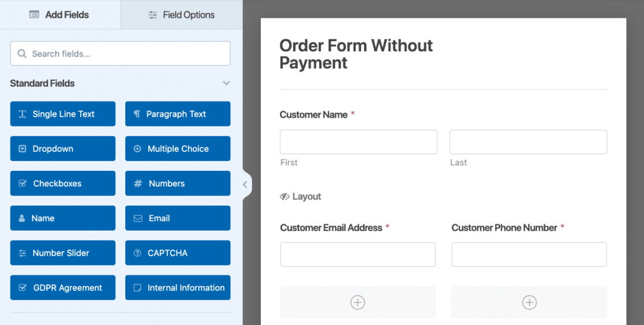The width and height of the screenshot is (644, 325).
Task: Add a Multiple Choice field
Action: point(178,149)
